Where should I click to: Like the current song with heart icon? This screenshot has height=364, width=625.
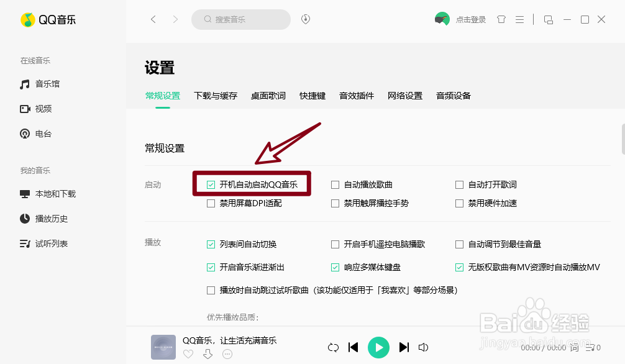tap(188, 354)
